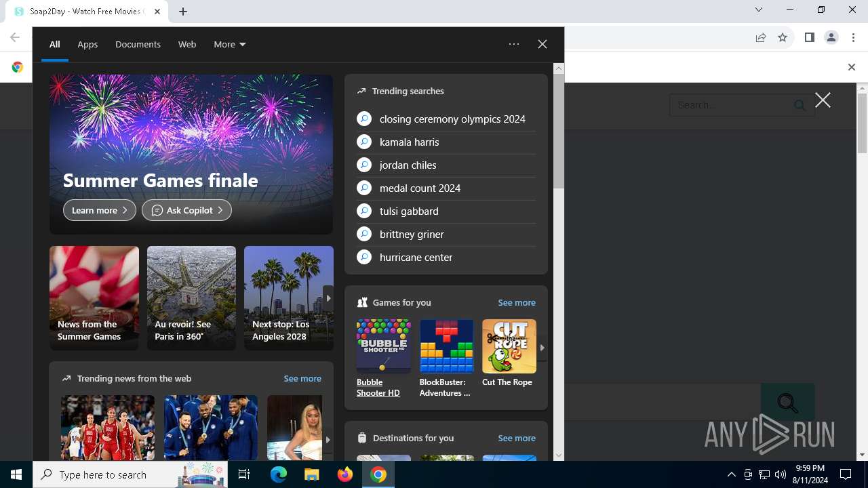Open the volume tray icon
Viewport: 868px width, 488px height.
[x=781, y=474]
